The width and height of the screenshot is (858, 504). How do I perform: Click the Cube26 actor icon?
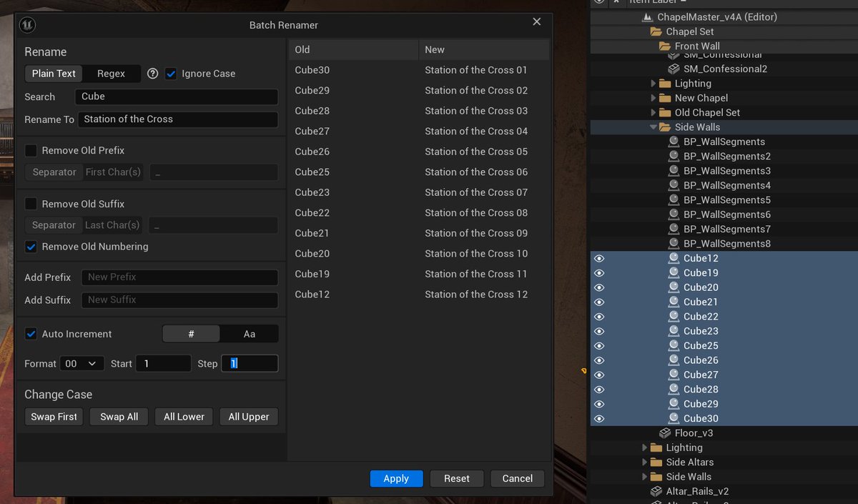pyautogui.click(x=674, y=360)
